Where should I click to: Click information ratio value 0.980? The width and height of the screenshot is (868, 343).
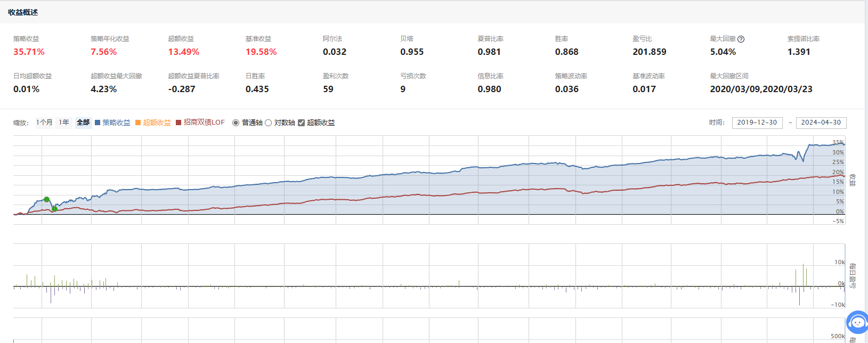pyautogui.click(x=489, y=89)
